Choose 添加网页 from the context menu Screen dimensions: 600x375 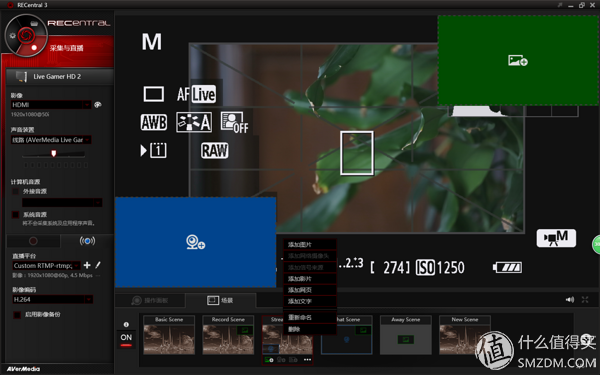click(x=310, y=290)
